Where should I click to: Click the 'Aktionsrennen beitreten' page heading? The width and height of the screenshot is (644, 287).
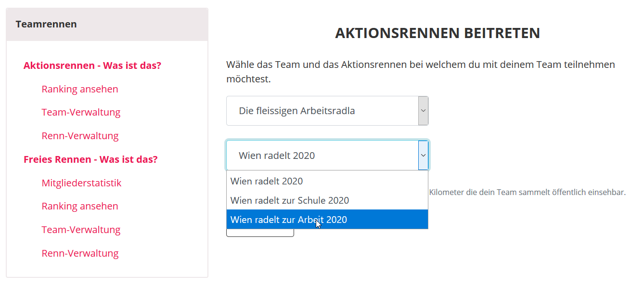pos(438,33)
